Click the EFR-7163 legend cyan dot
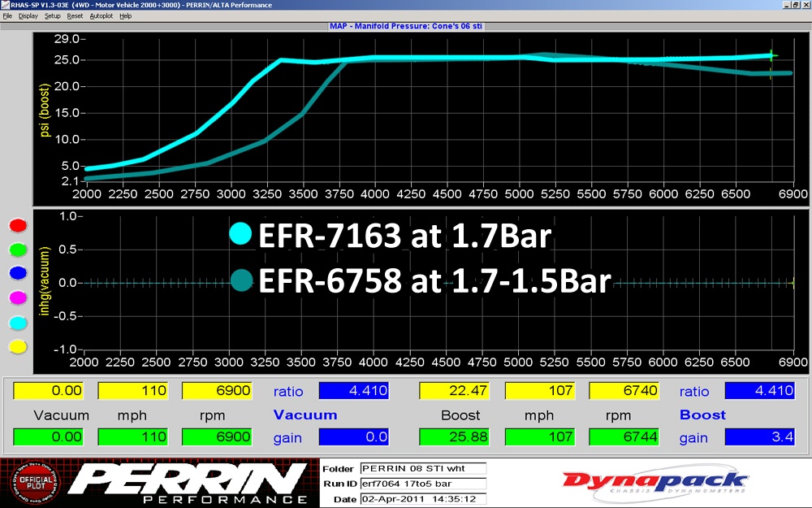Viewport: 812px width, 508px height. click(241, 234)
